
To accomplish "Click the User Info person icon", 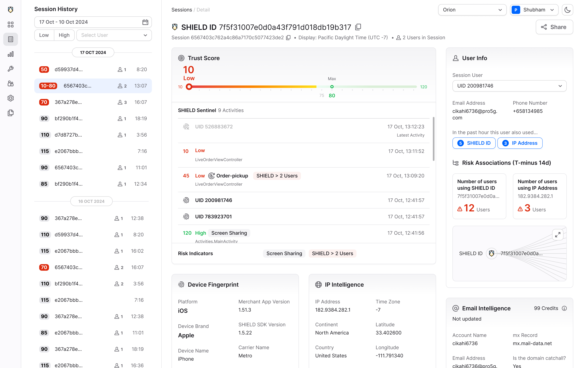I will tap(456, 58).
